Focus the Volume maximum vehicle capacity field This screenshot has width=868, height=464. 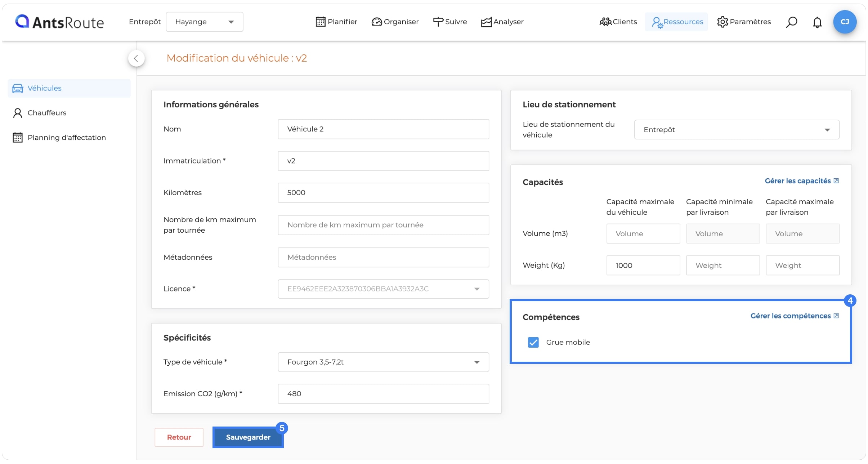tap(643, 234)
